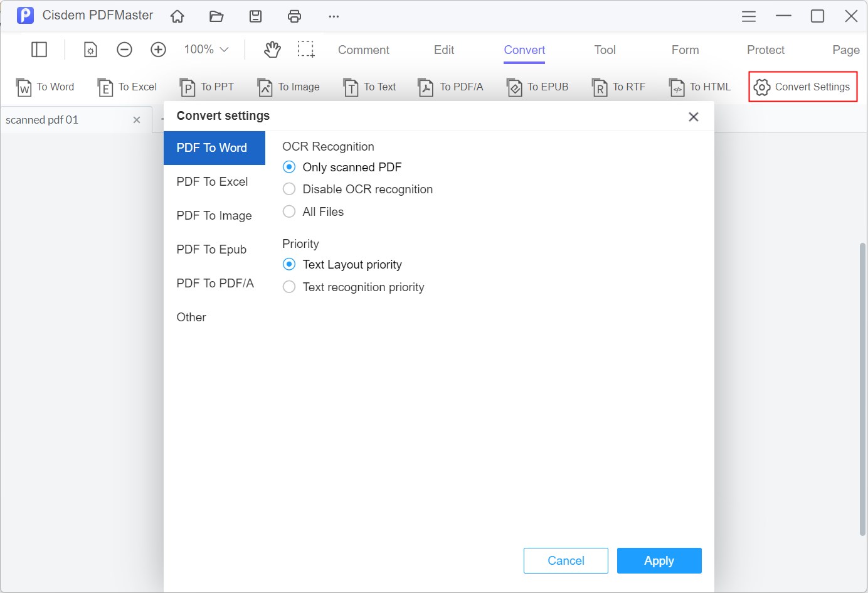
Task: Select Disable OCR recognition option
Action: click(289, 189)
